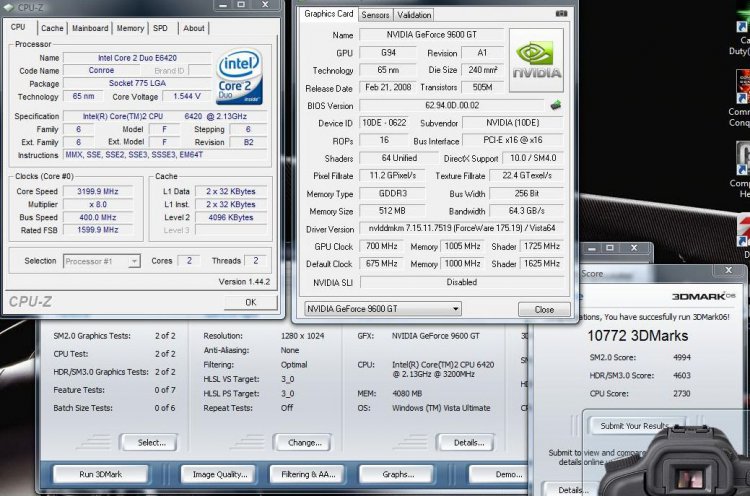Open the Memory tab in CPU-Z
Screen dimensions: 750x496
130,28
